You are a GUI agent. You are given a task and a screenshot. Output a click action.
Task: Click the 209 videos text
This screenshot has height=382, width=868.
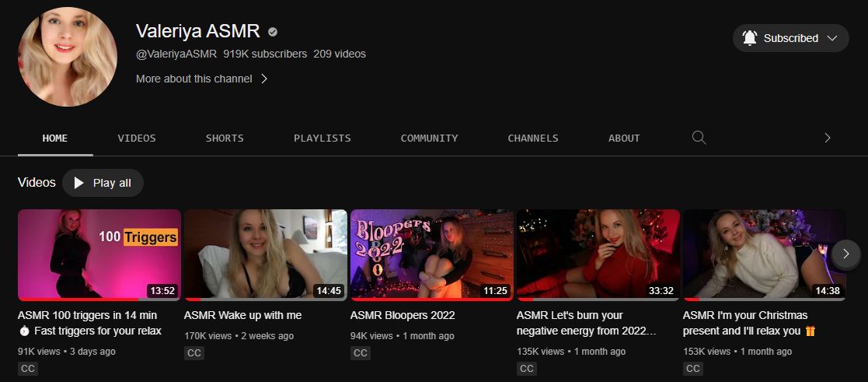coord(340,54)
